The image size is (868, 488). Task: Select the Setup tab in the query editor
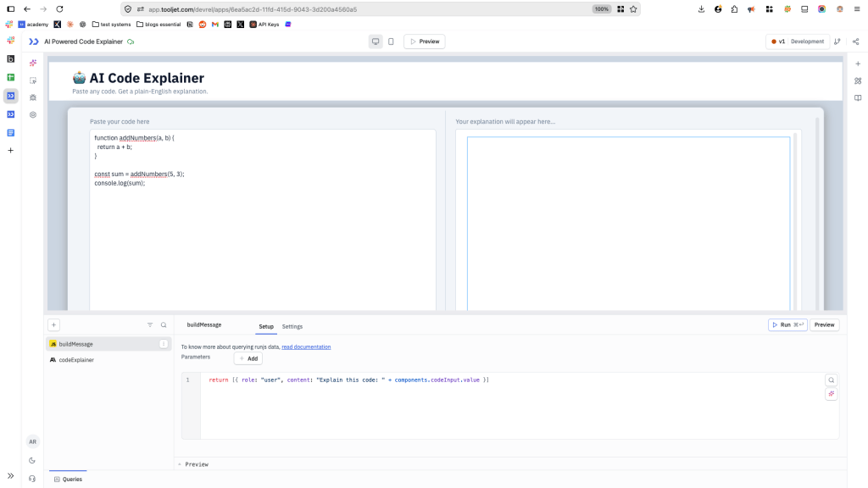266,326
